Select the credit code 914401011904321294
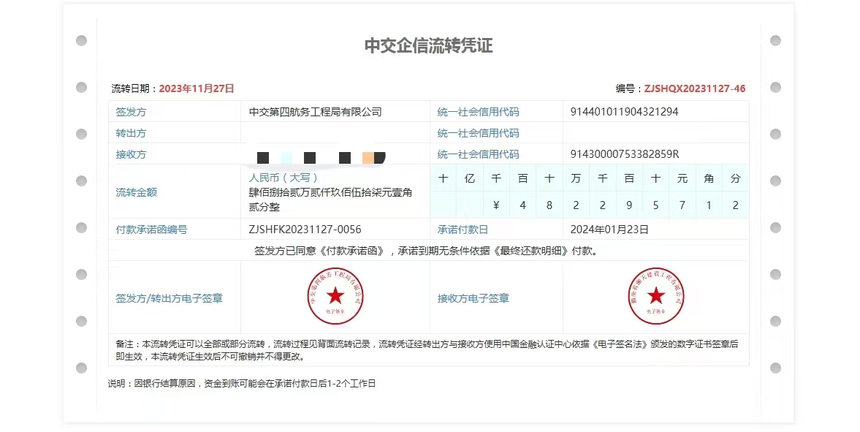The height and width of the screenshot is (432, 860). (624, 112)
